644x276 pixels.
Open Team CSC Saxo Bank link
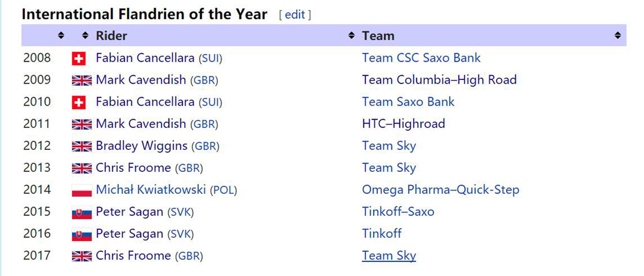421,58
